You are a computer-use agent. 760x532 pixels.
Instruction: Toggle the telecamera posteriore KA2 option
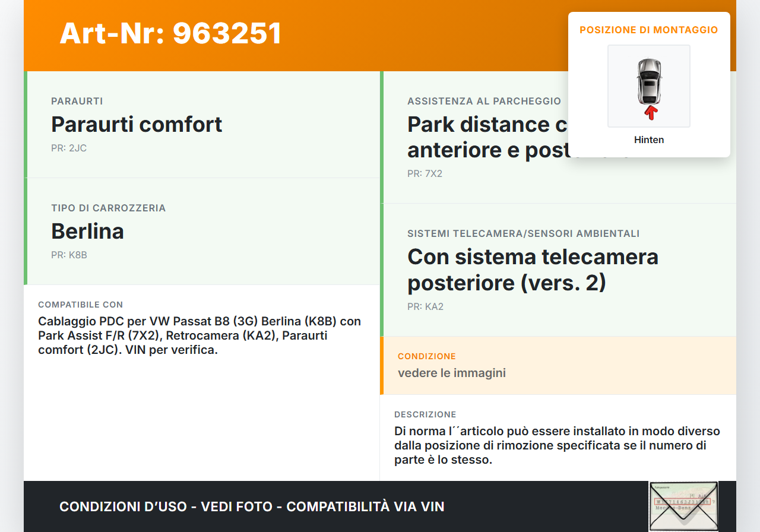(x=533, y=270)
